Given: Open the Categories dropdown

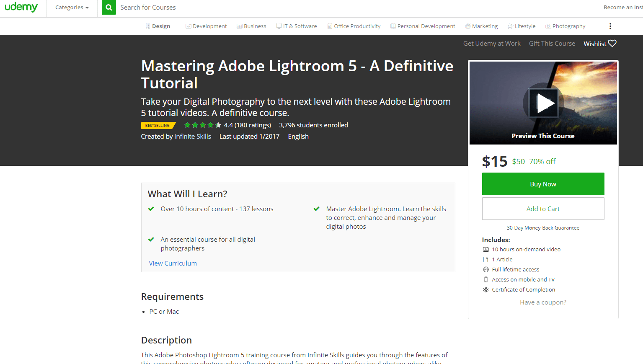Looking at the screenshot, I should point(72,8).
